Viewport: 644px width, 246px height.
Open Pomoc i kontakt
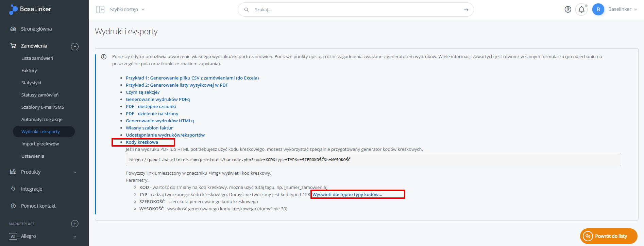(x=38, y=206)
